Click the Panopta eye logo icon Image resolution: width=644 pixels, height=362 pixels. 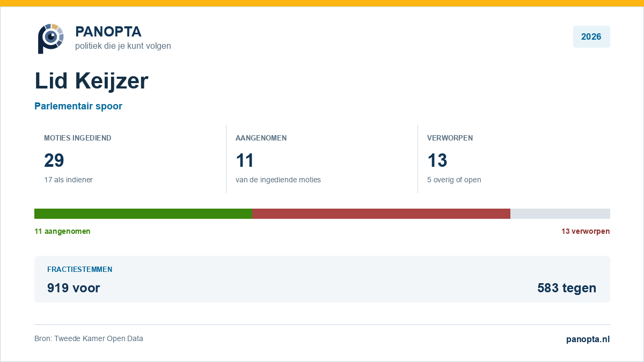tap(50, 38)
